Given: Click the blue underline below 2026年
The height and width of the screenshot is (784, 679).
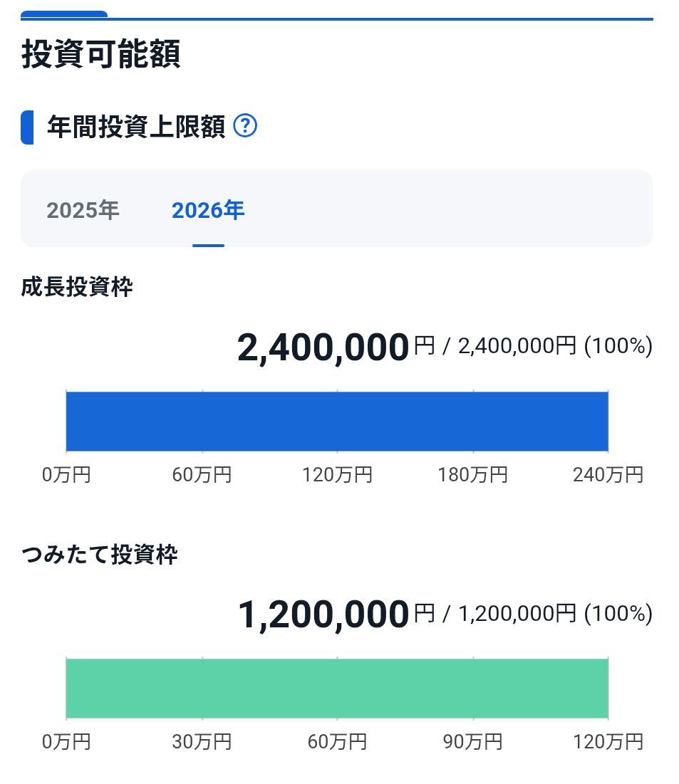Looking at the screenshot, I should click(x=207, y=245).
